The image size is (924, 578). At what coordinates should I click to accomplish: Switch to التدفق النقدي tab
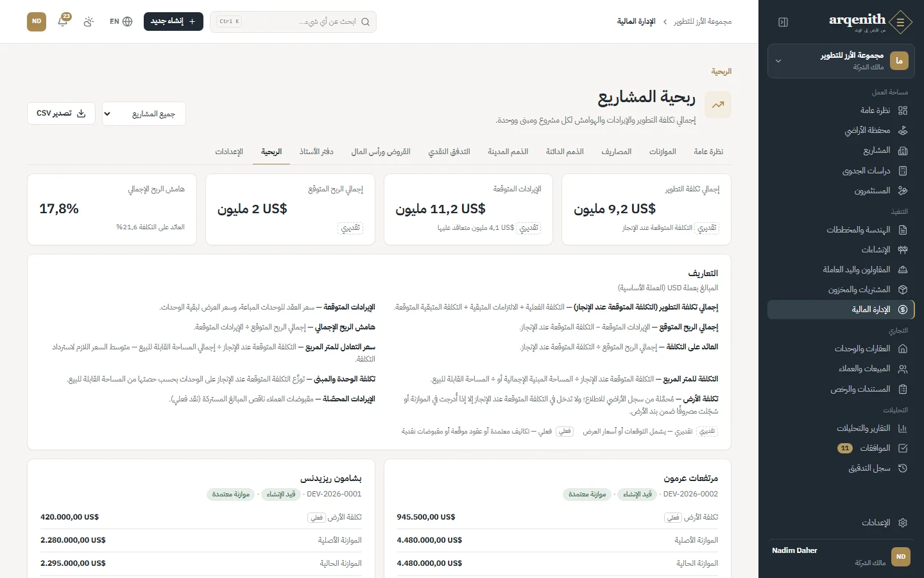(449, 152)
